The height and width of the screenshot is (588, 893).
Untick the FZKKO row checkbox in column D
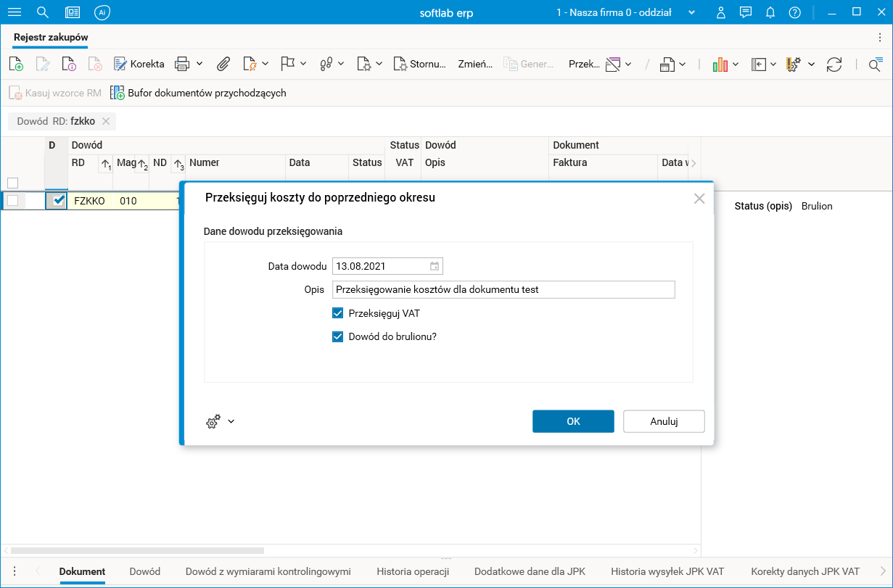59,201
